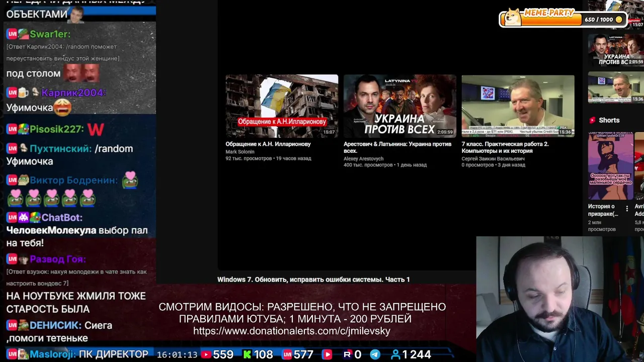The height and width of the screenshot is (362, 644).
Task: Click chat message под столом
Action: pos(33,74)
